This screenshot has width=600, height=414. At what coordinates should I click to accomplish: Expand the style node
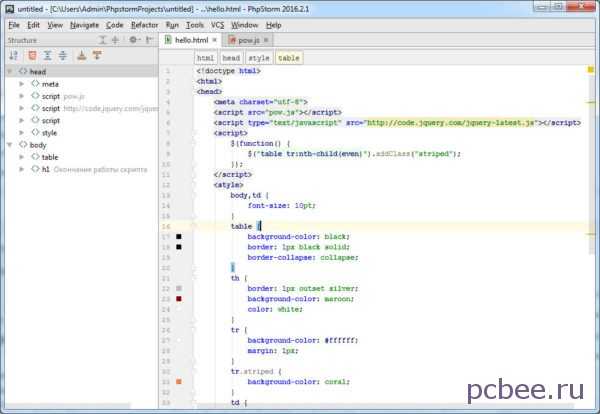[x=21, y=133]
